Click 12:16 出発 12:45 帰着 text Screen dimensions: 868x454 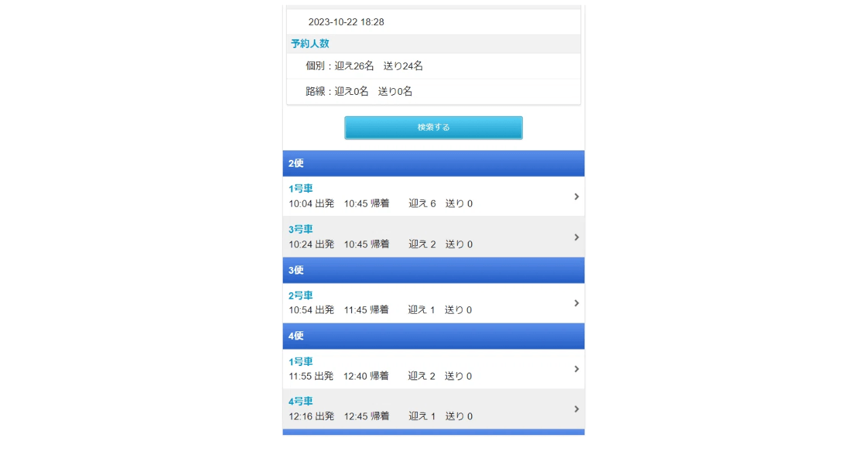[339, 417]
